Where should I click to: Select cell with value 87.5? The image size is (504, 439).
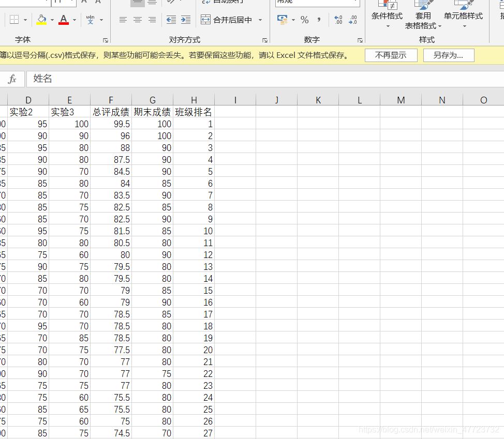click(x=111, y=160)
